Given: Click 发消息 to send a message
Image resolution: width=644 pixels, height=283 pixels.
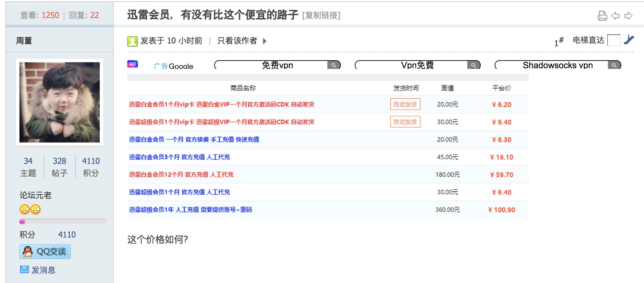Looking at the screenshot, I should 44,270.
